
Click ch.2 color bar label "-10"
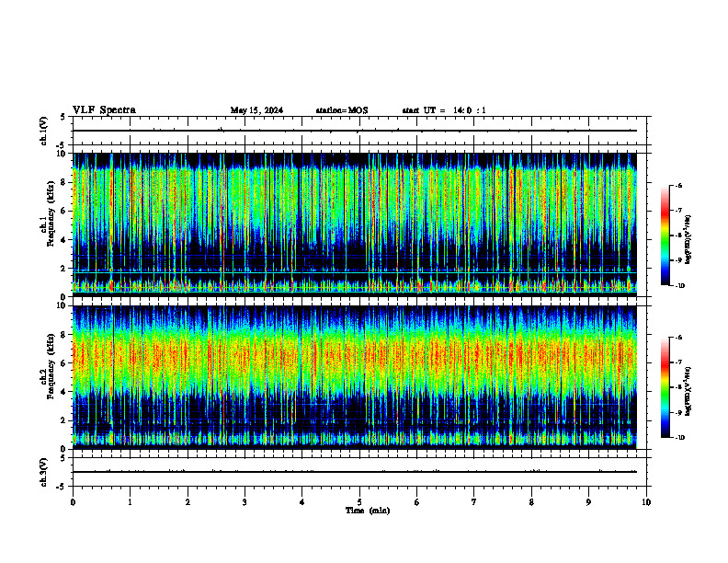(x=679, y=438)
